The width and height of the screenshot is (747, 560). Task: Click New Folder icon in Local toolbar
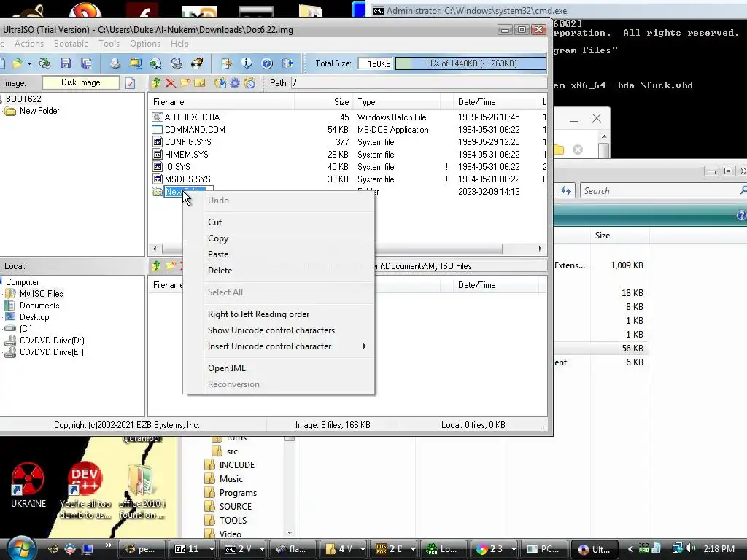(171, 265)
